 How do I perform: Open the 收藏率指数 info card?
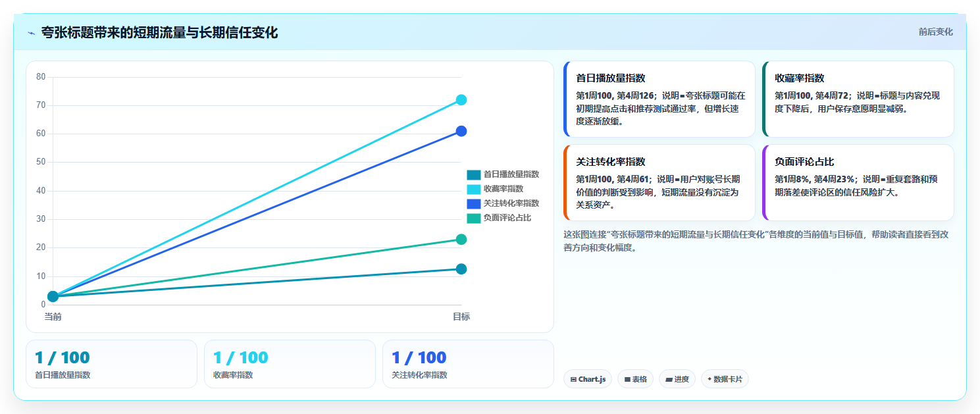[858, 99]
